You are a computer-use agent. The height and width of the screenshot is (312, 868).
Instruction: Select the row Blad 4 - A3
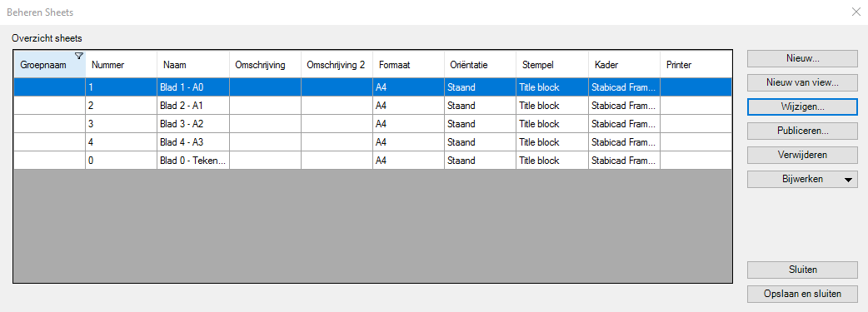(x=373, y=142)
